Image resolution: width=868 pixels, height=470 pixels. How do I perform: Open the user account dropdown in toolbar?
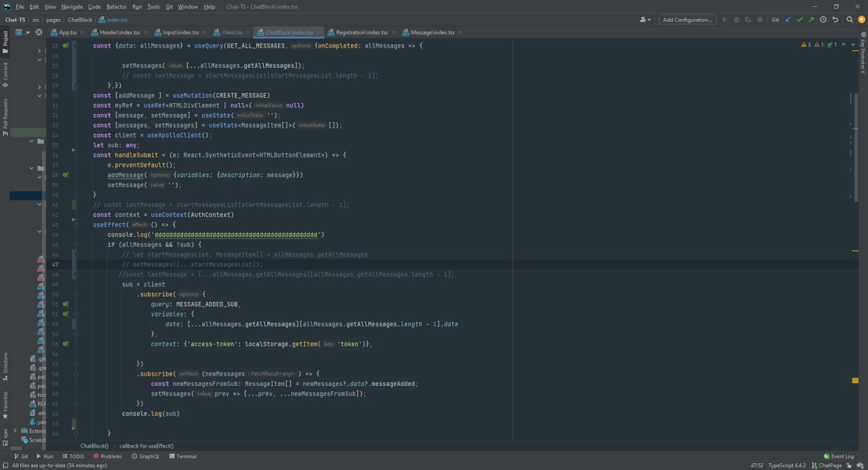pos(645,20)
